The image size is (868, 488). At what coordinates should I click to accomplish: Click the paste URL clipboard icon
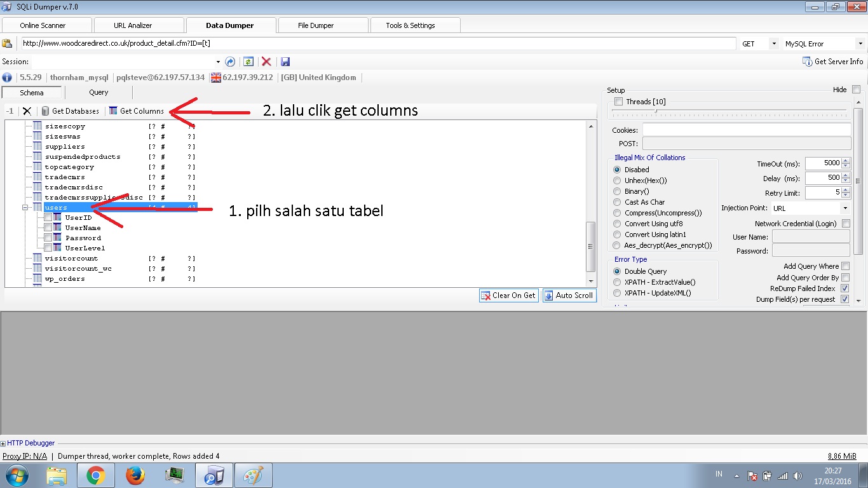(7, 44)
